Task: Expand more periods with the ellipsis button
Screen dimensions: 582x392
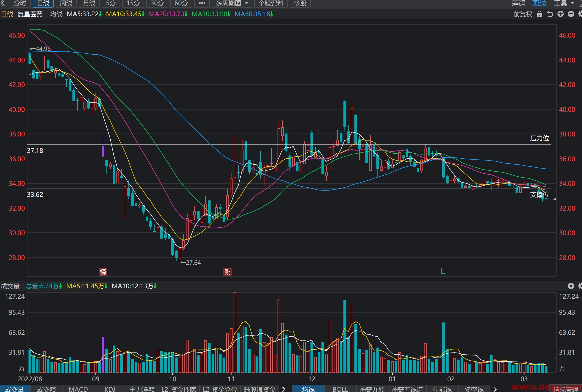Action: tap(202, 3)
